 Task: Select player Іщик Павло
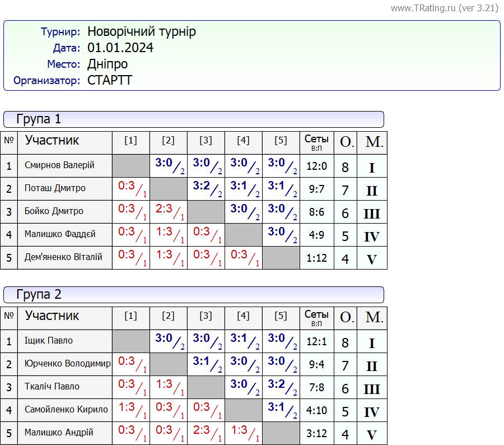coord(48,341)
